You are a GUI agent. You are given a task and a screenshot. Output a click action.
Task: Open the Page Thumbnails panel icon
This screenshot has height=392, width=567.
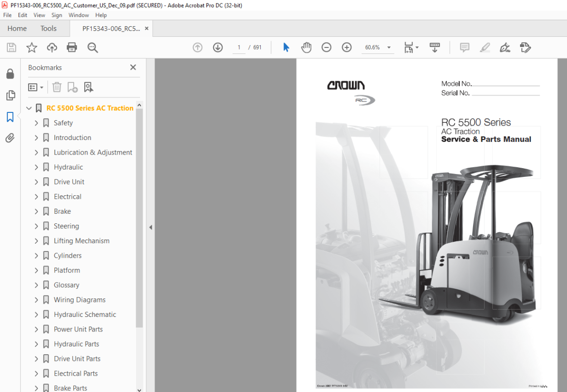point(10,95)
